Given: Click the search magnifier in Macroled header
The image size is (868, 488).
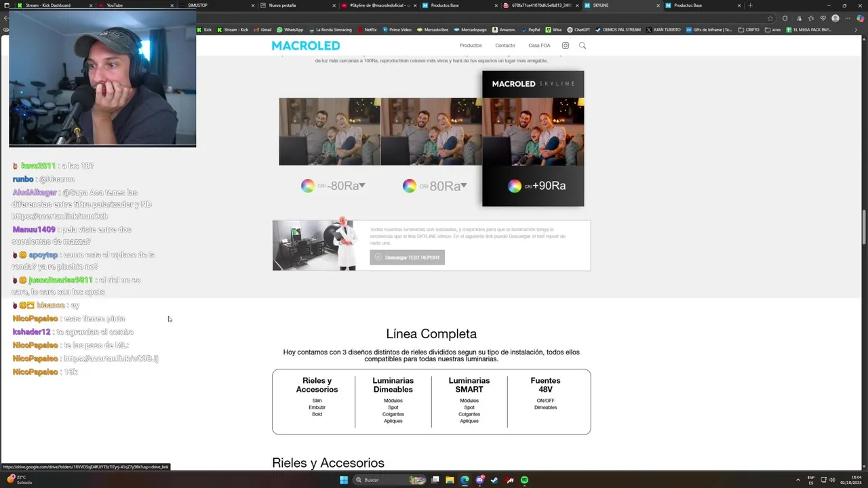Looking at the screenshot, I should click(582, 45).
